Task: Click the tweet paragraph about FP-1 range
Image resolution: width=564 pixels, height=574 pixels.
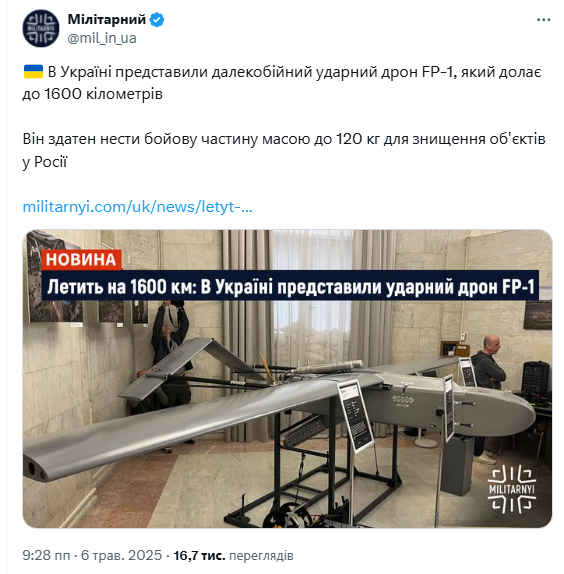Action: pos(282,83)
